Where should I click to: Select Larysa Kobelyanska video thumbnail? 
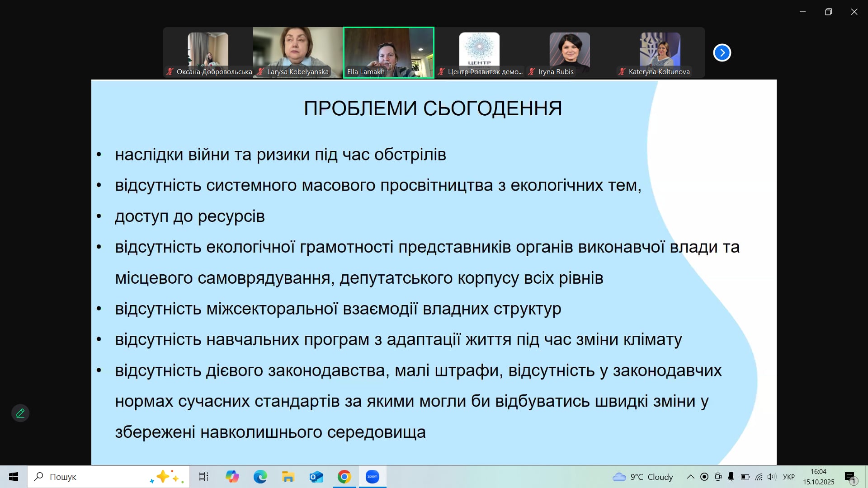pos(298,52)
